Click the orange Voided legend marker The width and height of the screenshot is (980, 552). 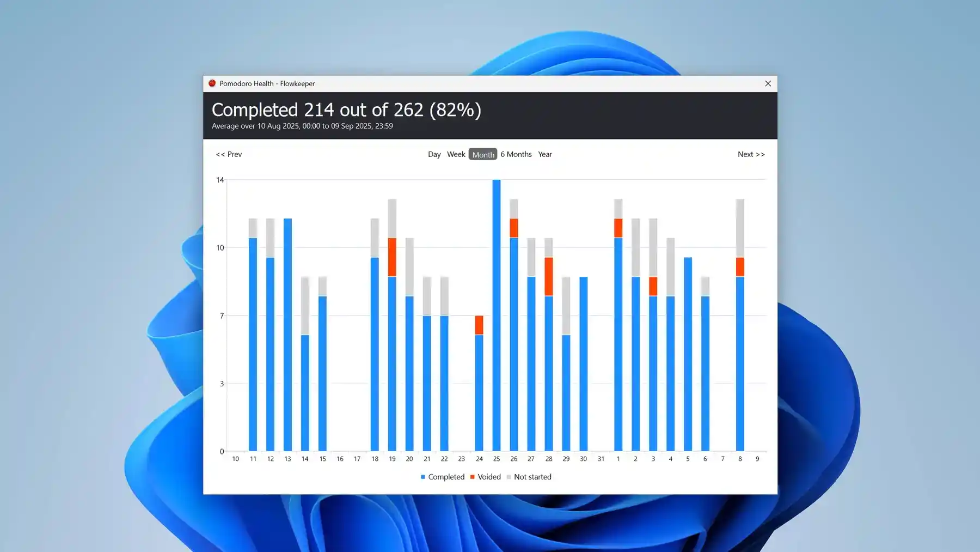pos(471,477)
